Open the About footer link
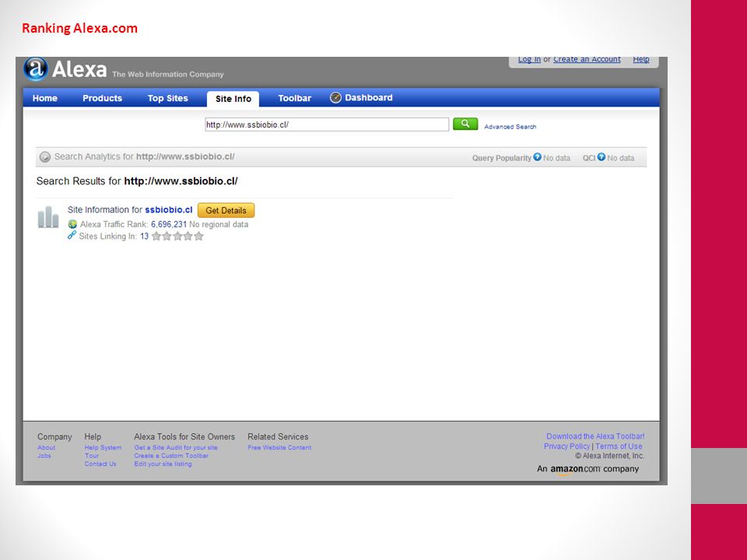The height and width of the screenshot is (560, 747). point(46,448)
